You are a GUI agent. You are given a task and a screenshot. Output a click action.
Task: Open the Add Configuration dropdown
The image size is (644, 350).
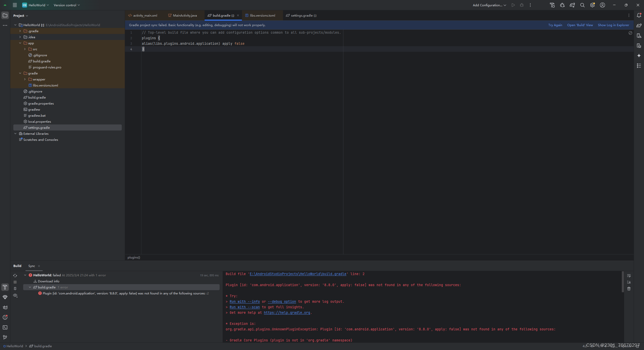488,5
